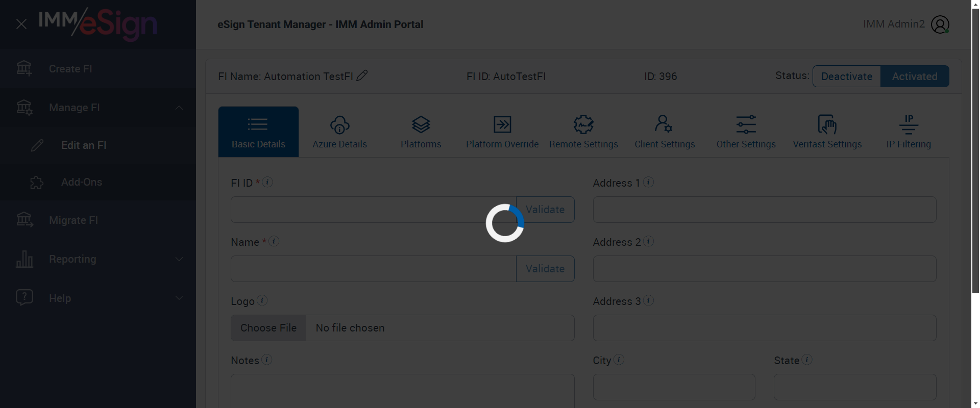
Task: Click the page title 'eSign Tenant Manager - IMM Admin Portal'
Action: tap(320, 24)
